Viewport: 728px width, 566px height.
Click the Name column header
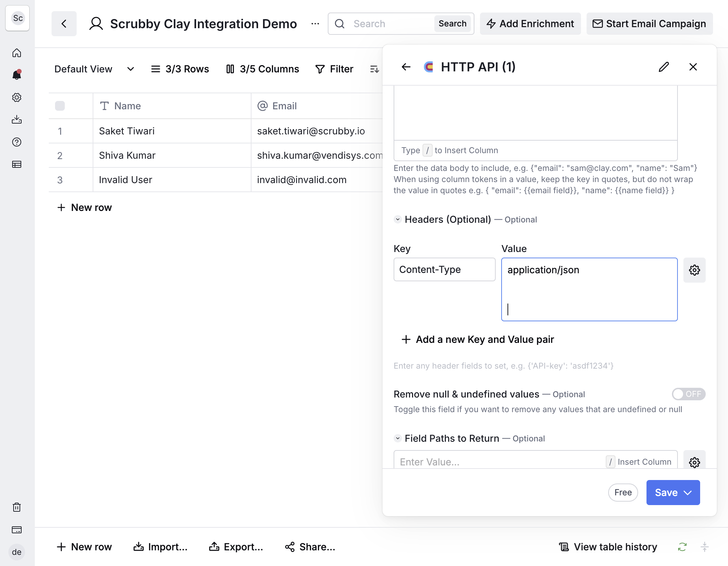(172, 106)
